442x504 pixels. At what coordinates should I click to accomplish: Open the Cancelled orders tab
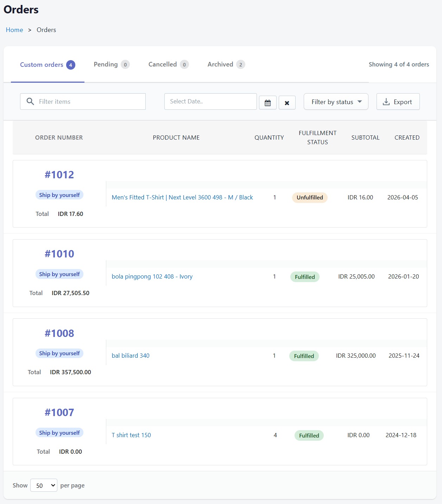162,64
